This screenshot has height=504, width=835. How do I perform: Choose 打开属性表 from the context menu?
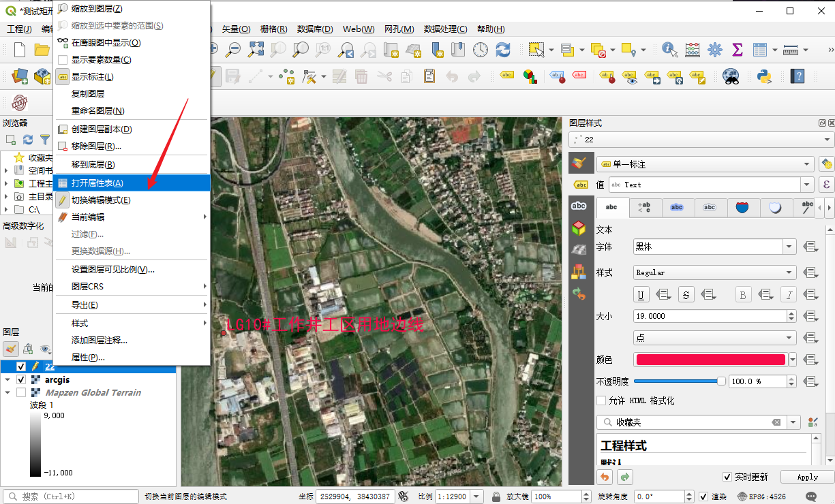pyautogui.click(x=97, y=183)
